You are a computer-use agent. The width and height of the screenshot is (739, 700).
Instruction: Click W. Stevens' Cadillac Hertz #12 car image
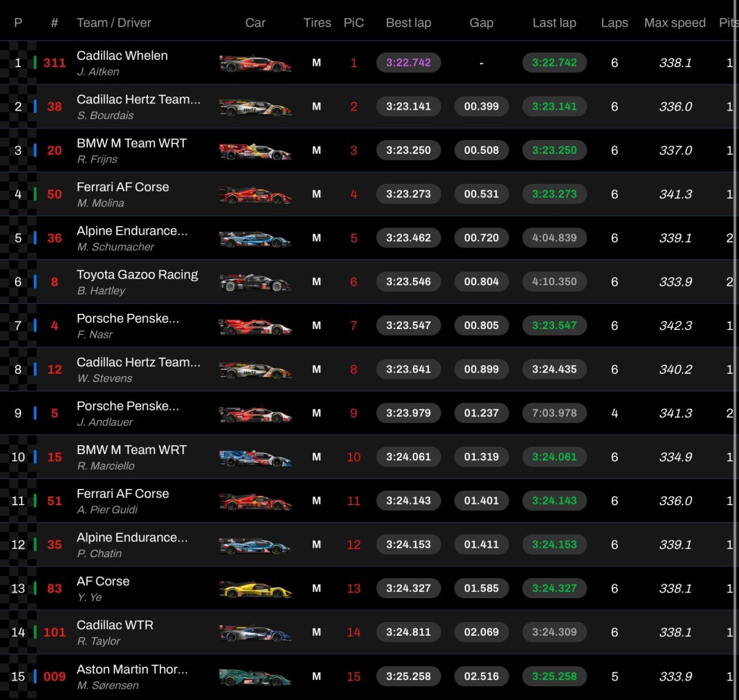click(255, 370)
